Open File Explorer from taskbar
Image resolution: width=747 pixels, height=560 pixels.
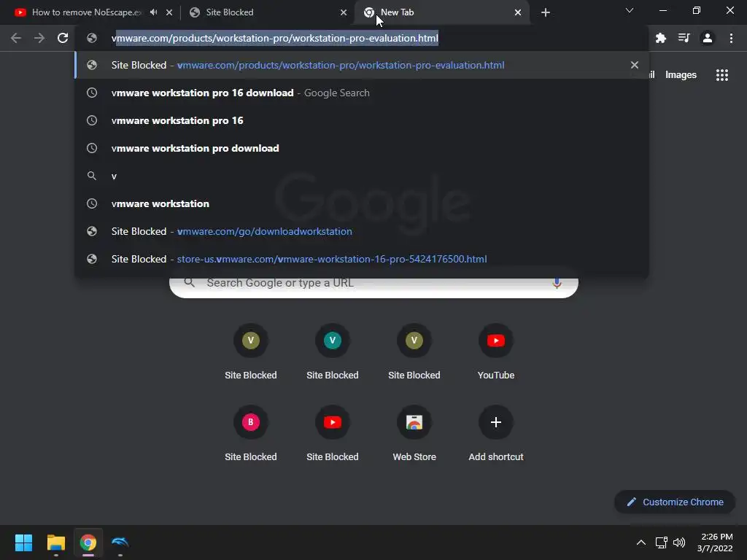55,542
